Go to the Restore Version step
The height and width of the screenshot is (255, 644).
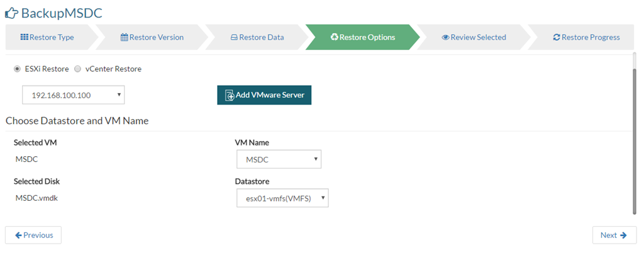(x=152, y=37)
